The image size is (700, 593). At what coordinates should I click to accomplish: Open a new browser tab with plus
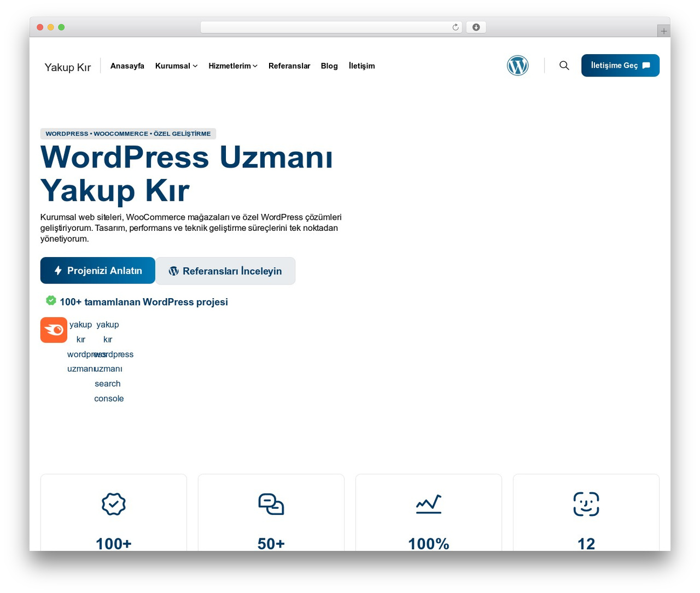click(663, 31)
